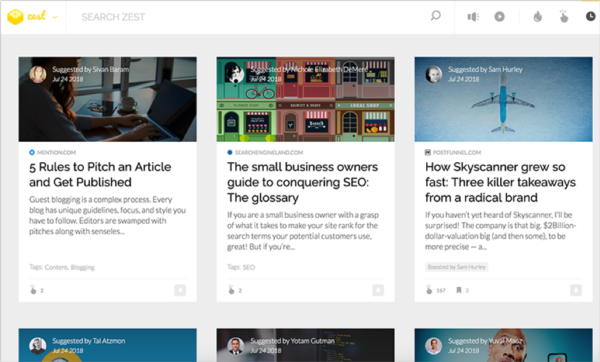
Task: Expand the dropdown chevron beside Zest logo
Action: 55,17
